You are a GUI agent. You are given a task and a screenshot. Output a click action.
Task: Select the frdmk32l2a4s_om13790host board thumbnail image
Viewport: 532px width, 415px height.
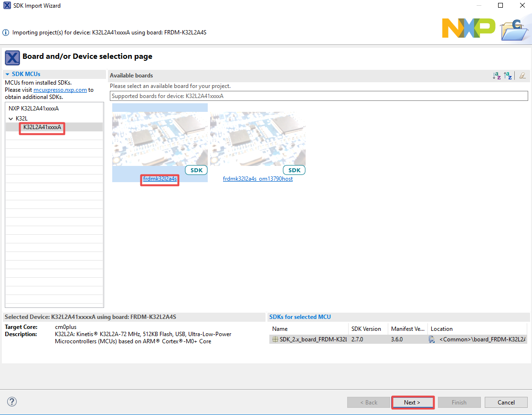(x=258, y=139)
